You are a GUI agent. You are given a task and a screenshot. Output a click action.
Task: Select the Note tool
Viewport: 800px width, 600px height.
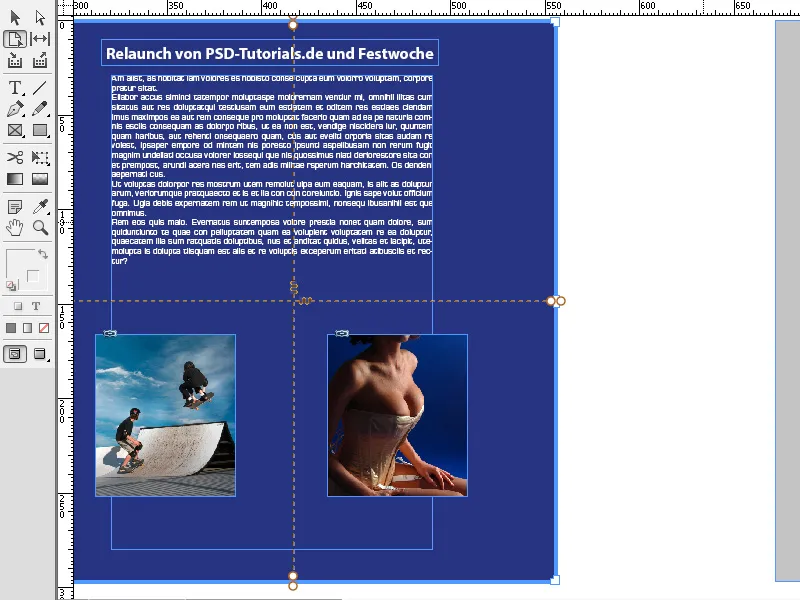[x=15, y=207]
